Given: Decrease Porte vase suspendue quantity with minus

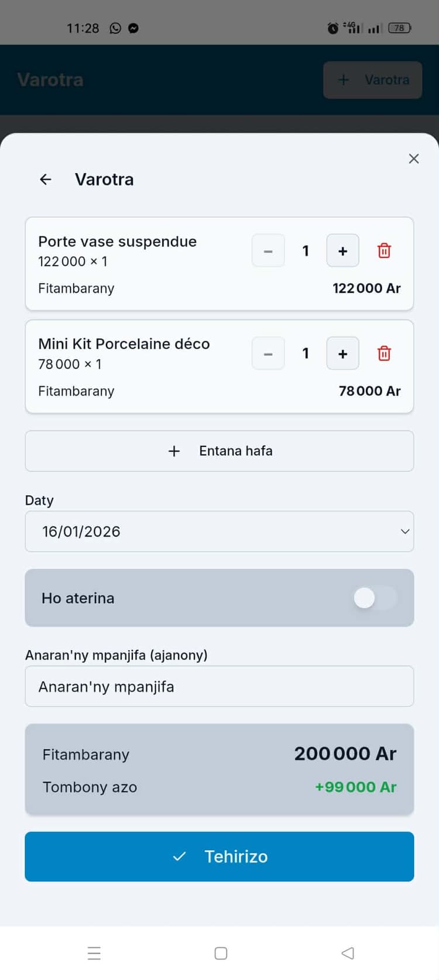Looking at the screenshot, I should [268, 250].
